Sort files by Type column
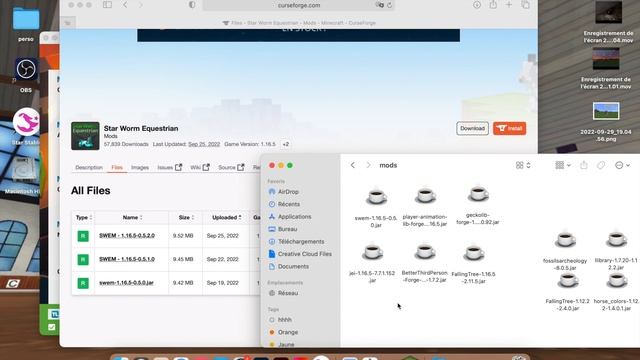640x360 pixels. [84, 218]
